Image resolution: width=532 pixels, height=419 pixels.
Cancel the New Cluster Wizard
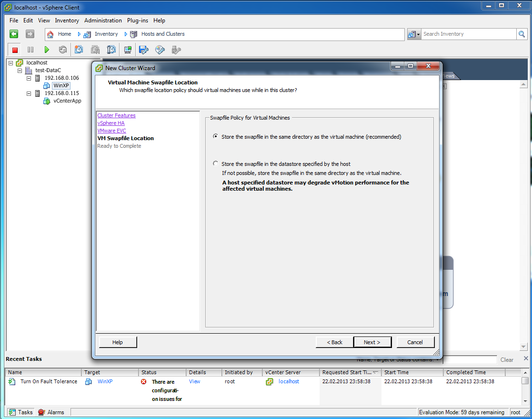[415, 342]
